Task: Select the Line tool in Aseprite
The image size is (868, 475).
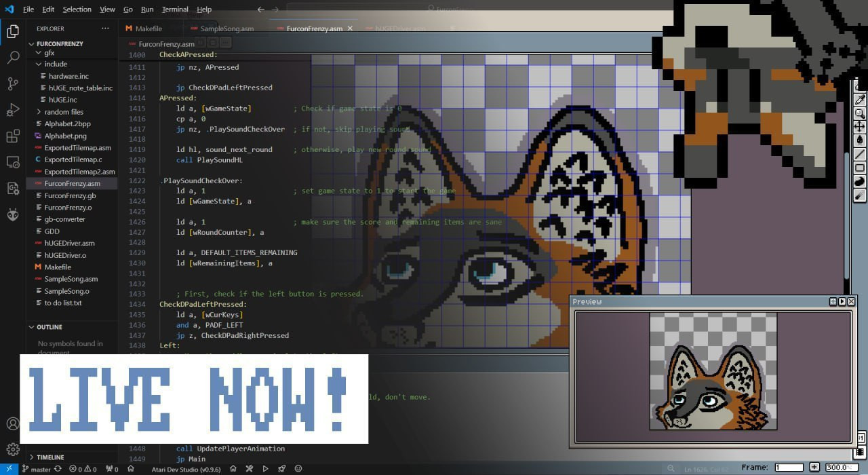Action: click(x=860, y=155)
